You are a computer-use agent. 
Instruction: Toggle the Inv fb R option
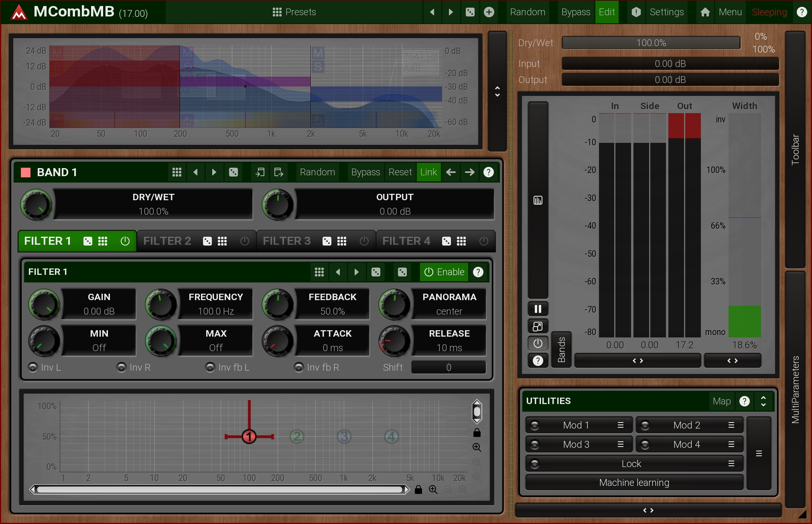(x=298, y=367)
